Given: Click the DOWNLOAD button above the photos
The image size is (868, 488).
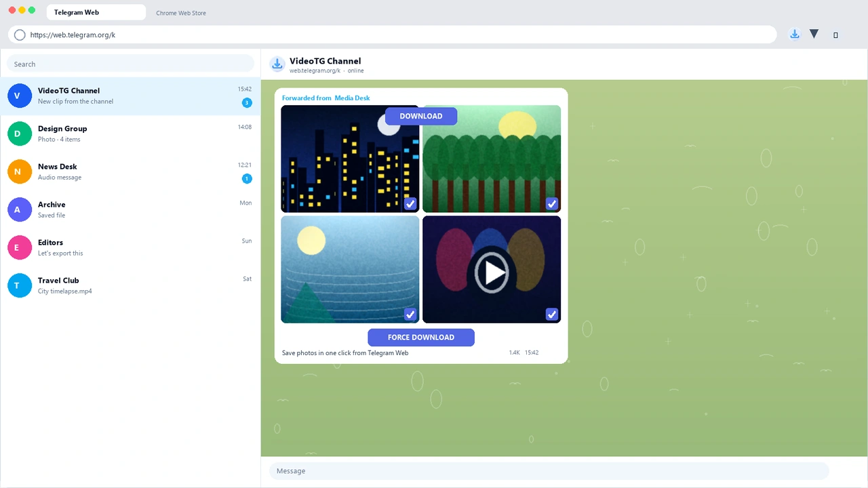Looking at the screenshot, I should click(421, 116).
